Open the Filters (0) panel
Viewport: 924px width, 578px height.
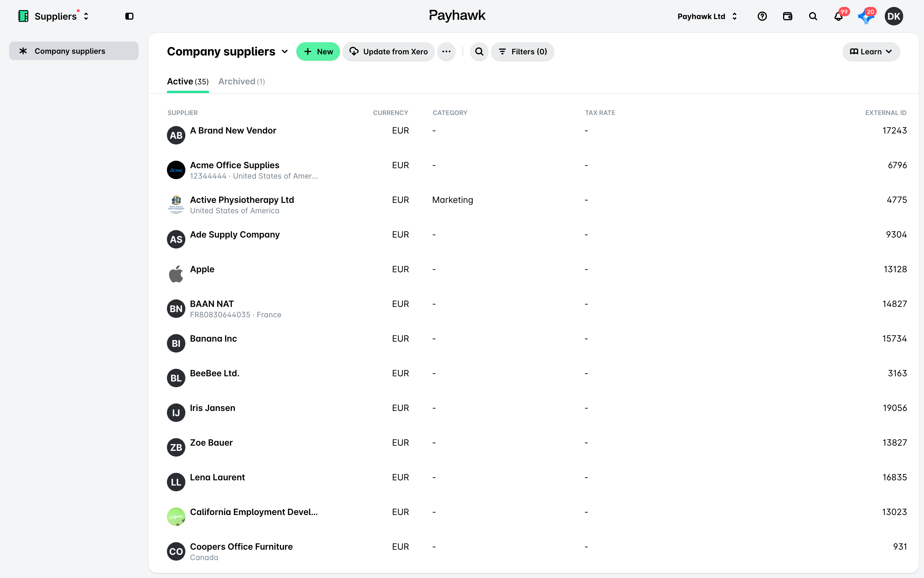[523, 52]
